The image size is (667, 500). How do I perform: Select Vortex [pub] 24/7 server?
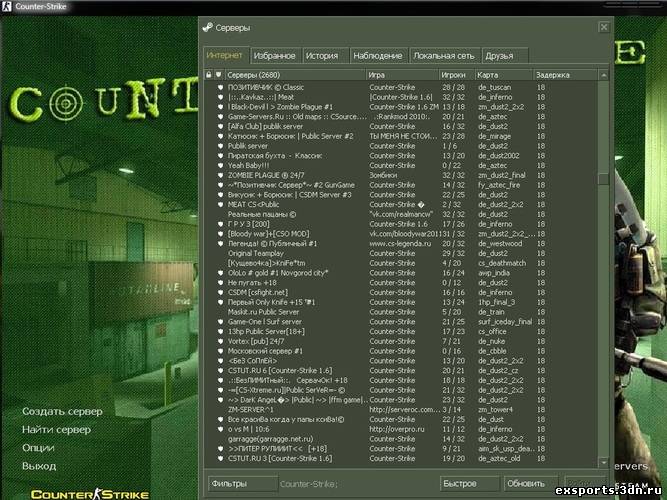401,341
